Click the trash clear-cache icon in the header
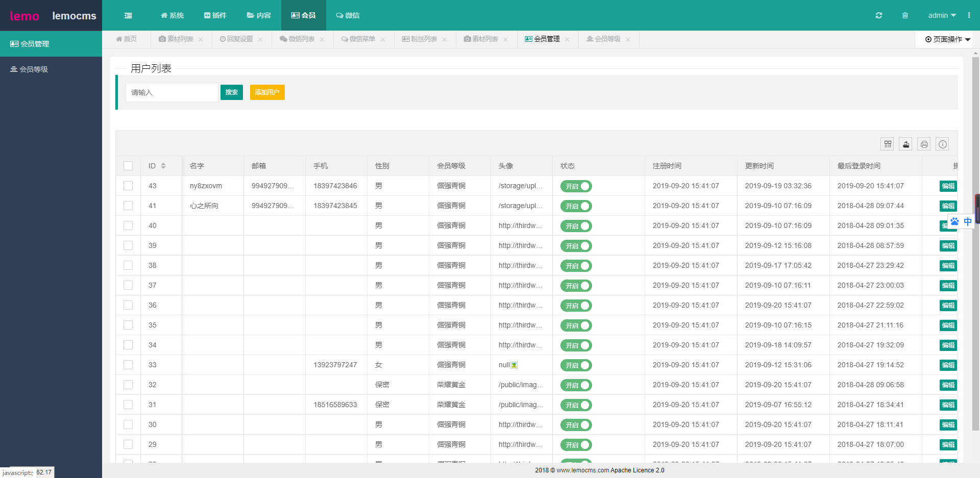The height and width of the screenshot is (478, 980). click(905, 15)
